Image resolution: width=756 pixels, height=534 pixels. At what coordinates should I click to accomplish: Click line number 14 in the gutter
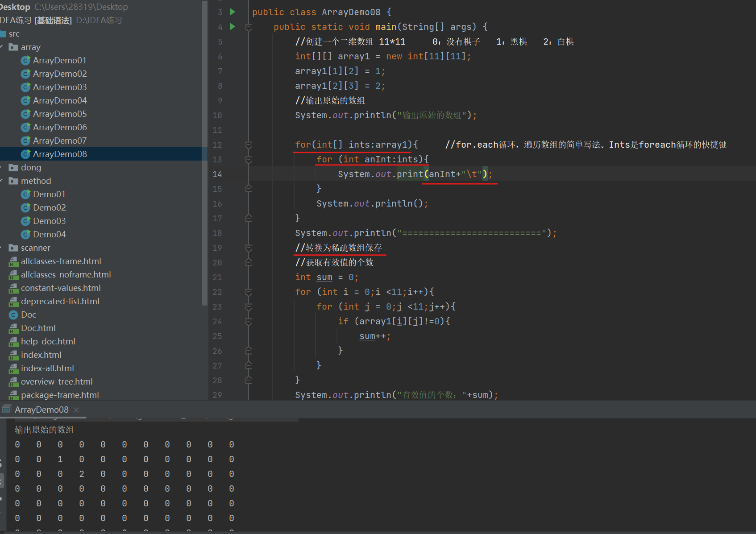tap(217, 174)
